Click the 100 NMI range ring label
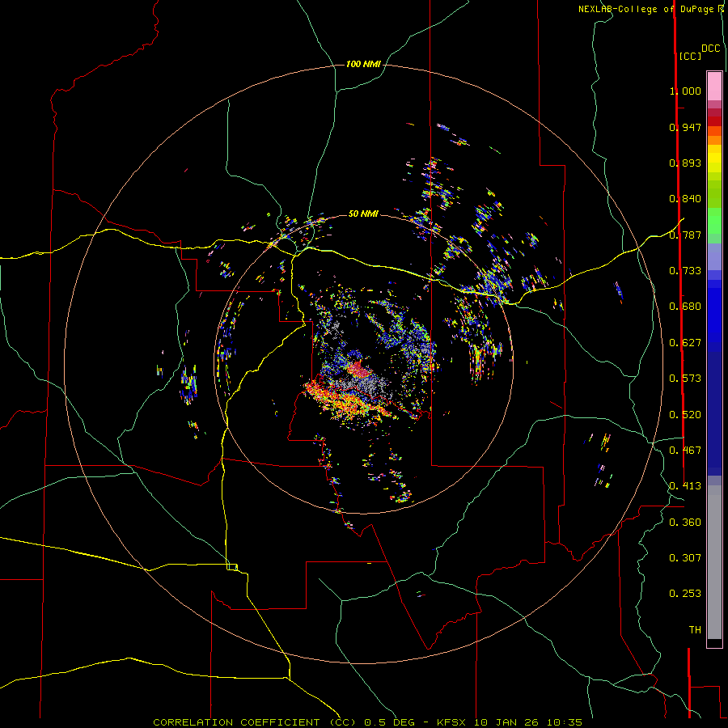This screenshot has height=728, width=728. (363, 64)
